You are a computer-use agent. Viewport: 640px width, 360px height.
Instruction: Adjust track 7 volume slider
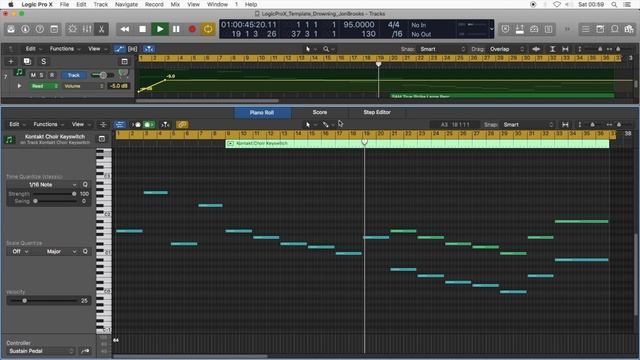pos(103,75)
